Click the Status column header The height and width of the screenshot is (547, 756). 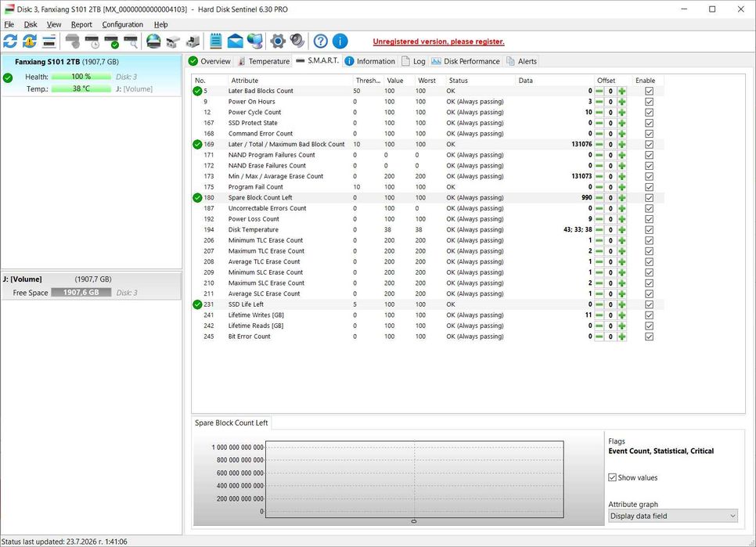481,81
